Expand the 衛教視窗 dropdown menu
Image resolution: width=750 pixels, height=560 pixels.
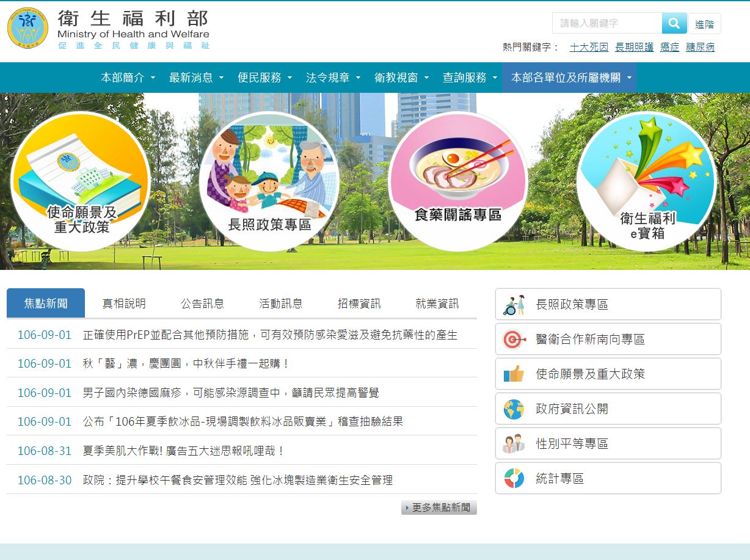coord(402,78)
